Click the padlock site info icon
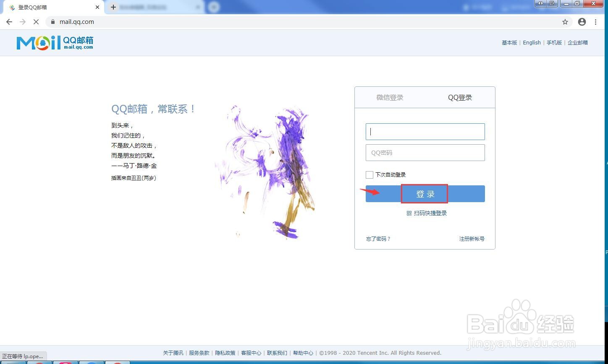This screenshot has height=364, width=608. [52, 22]
